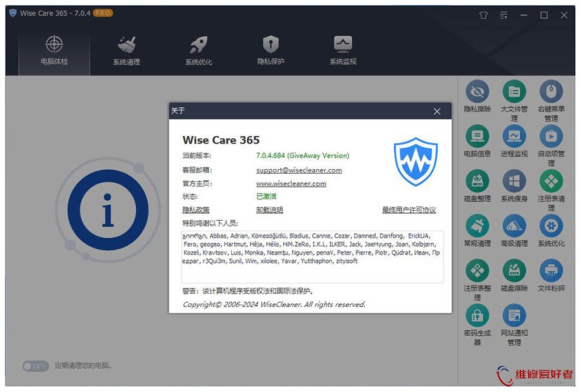Click the Wise Care 365 heading in dialog
This screenshot has width=581, height=392.
click(x=221, y=140)
